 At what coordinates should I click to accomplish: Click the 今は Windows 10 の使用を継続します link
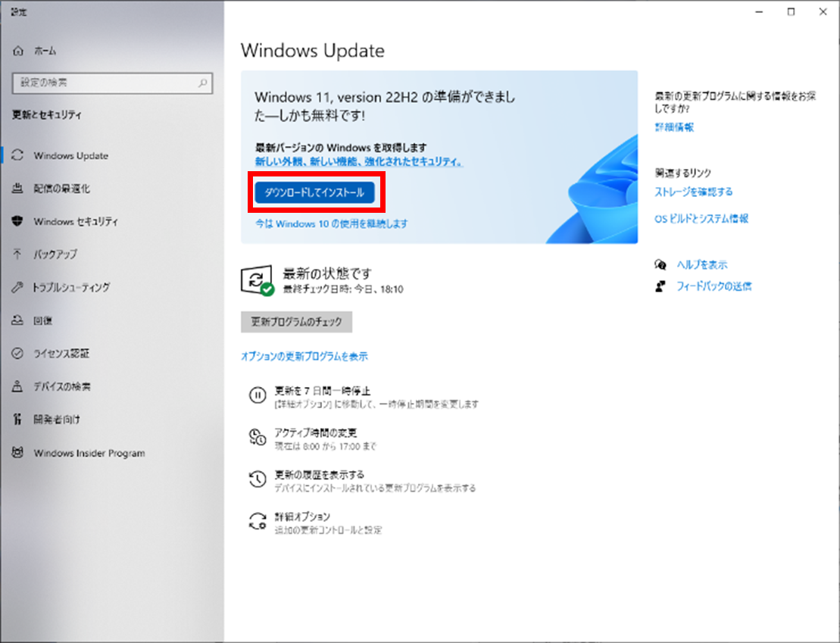click(331, 223)
